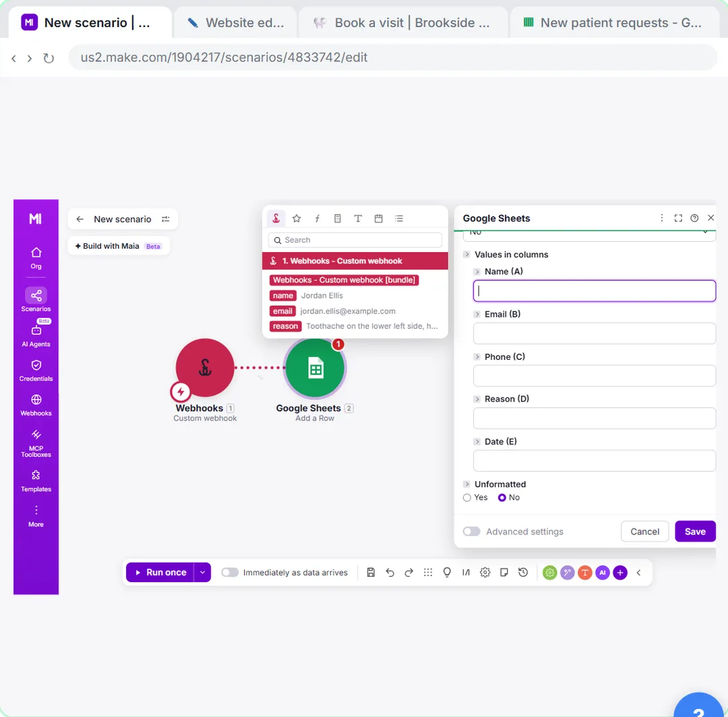Click the mapping panel Search field

pyautogui.click(x=355, y=240)
